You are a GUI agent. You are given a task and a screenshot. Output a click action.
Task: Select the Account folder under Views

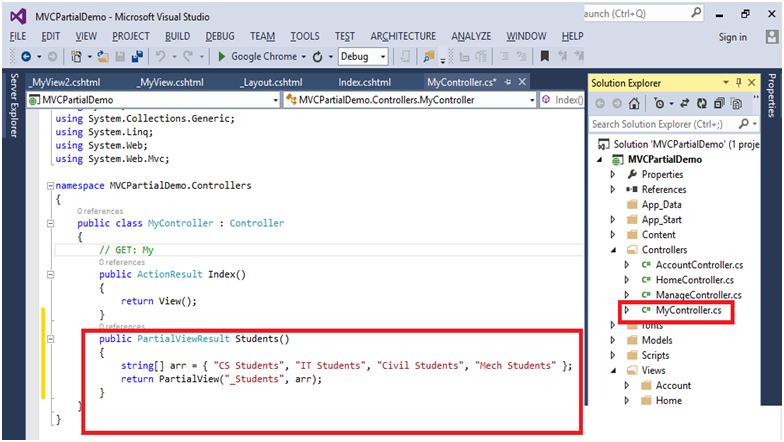[x=673, y=385]
